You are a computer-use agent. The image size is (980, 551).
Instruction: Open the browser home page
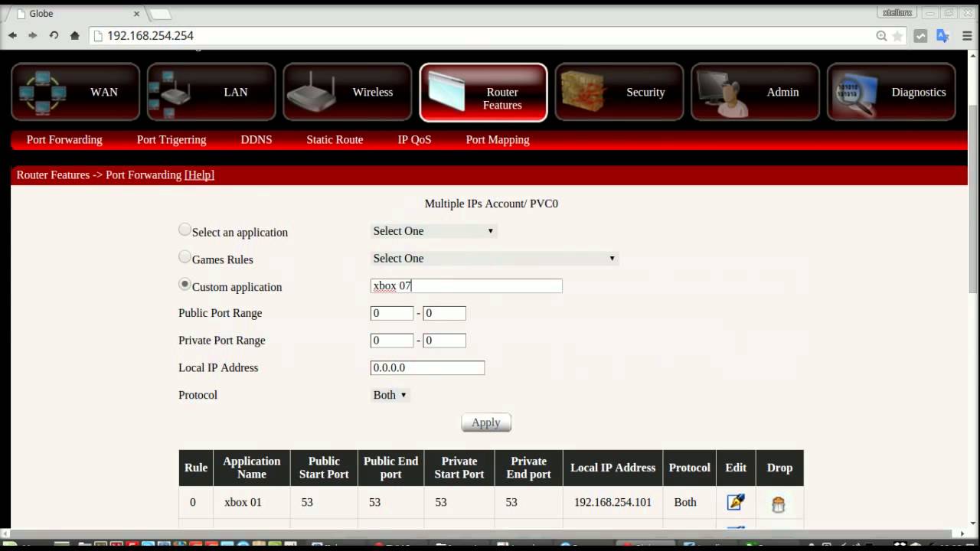tap(74, 35)
